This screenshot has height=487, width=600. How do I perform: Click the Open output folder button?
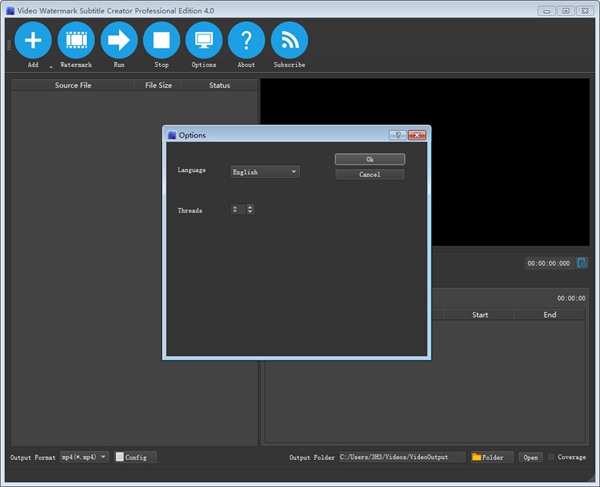pos(530,457)
